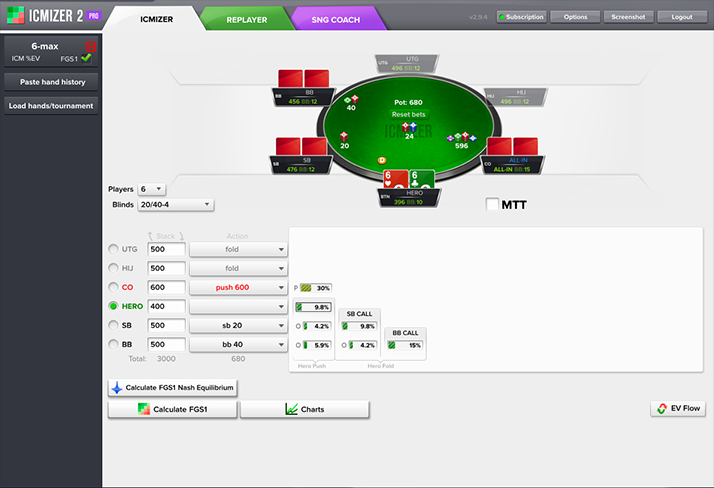The height and width of the screenshot is (488, 714).
Task: Click the up arrow beside Stack header
Action: click(150, 236)
